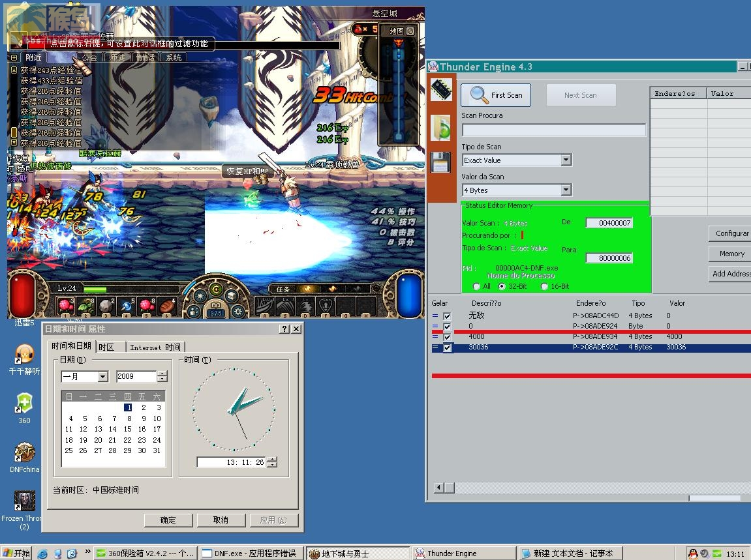Select the 公会 chat tab in game
This screenshot has height=560, width=751.
[89, 57]
